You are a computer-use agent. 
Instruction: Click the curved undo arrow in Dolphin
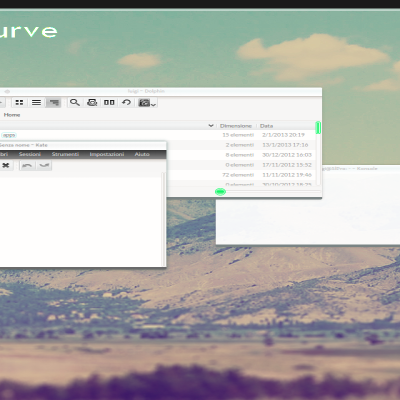(x=126, y=102)
